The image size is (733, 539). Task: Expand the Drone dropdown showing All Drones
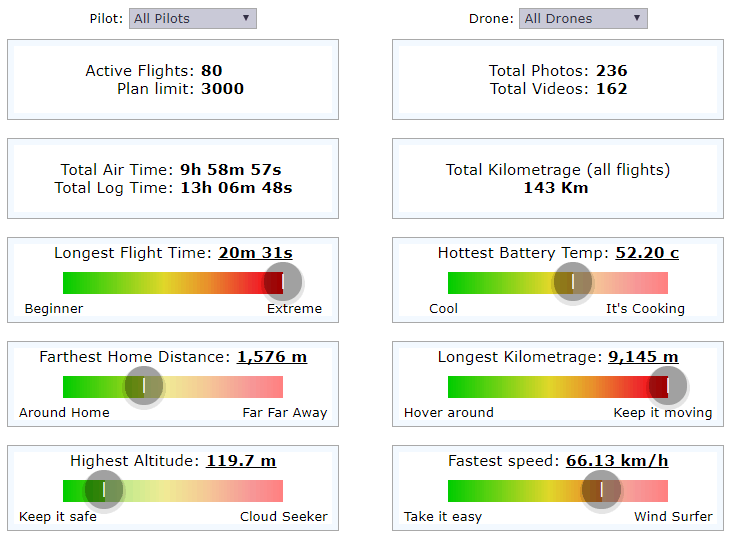point(583,18)
